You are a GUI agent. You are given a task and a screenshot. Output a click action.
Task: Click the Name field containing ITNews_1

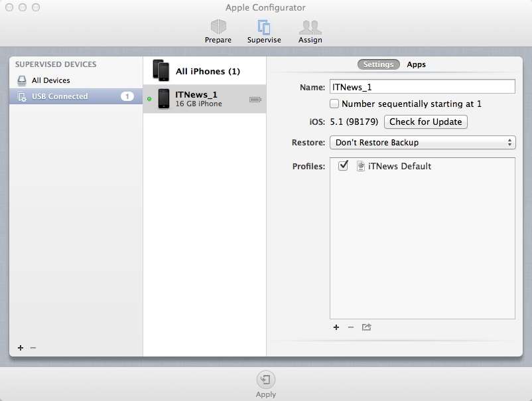click(423, 87)
